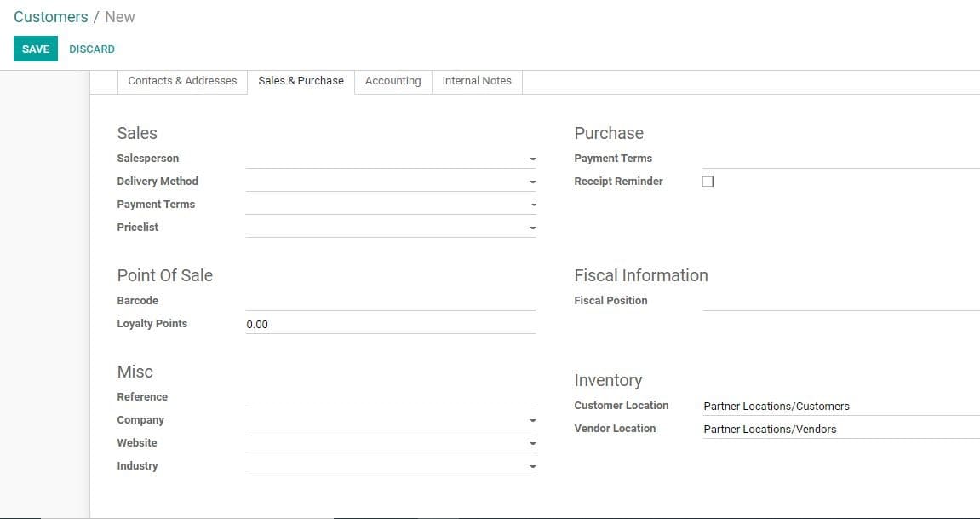The height and width of the screenshot is (519, 980).
Task: Open the Payment Terms dropdown under Sales
Action: pos(532,205)
